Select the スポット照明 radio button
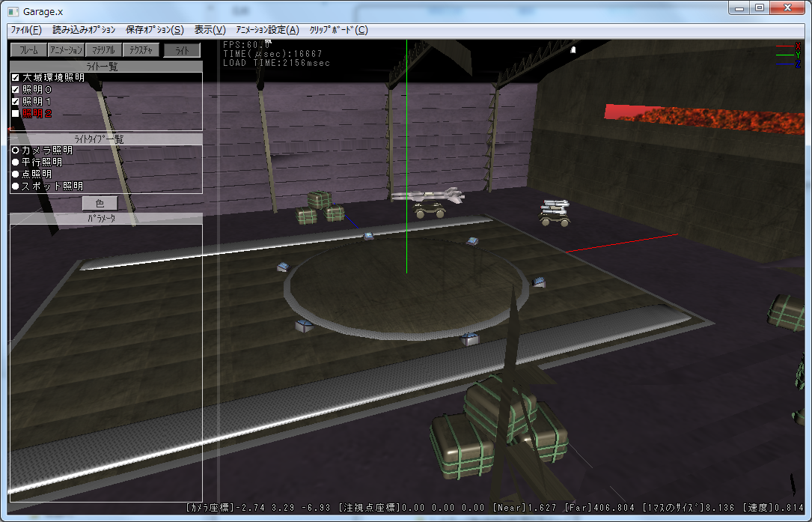812x522 pixels. [16, 186]
